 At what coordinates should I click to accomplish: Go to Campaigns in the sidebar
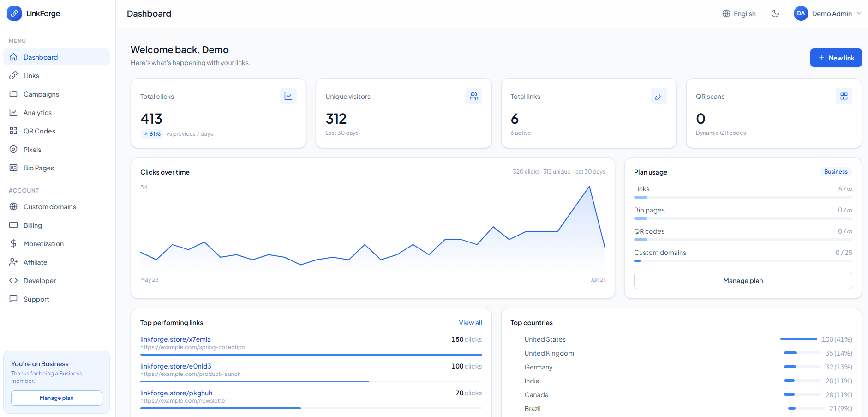[x=56, y=94]
